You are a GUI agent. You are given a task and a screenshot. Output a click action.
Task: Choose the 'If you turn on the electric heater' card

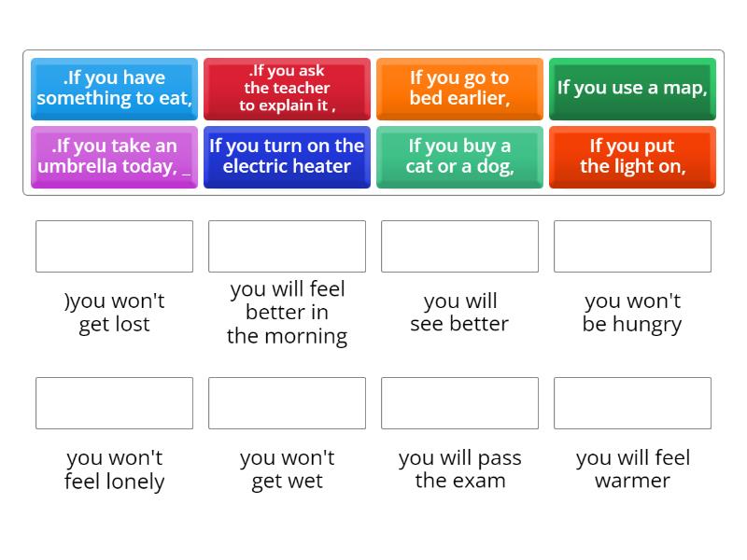(x=287, y=156)
